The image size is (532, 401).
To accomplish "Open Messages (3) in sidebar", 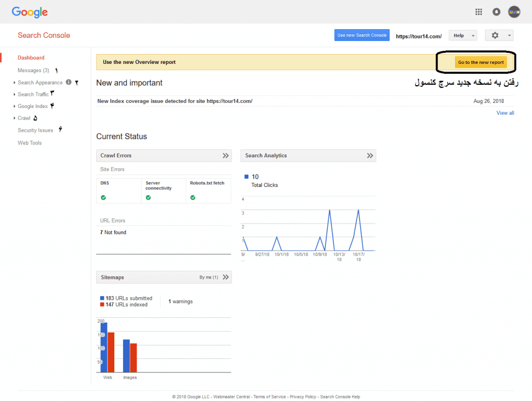I will (x=33, y=70).
